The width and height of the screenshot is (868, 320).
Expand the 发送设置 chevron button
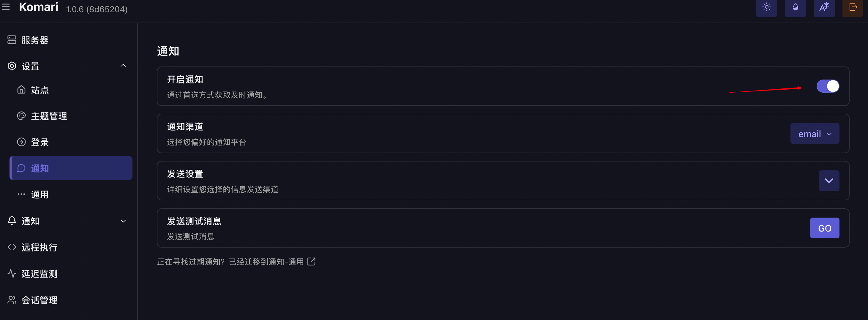point(828,181)
